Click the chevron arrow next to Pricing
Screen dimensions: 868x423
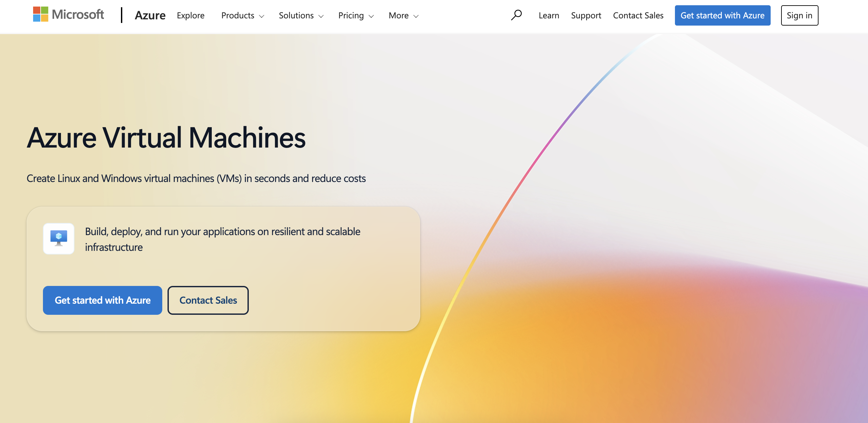point(371,16)
